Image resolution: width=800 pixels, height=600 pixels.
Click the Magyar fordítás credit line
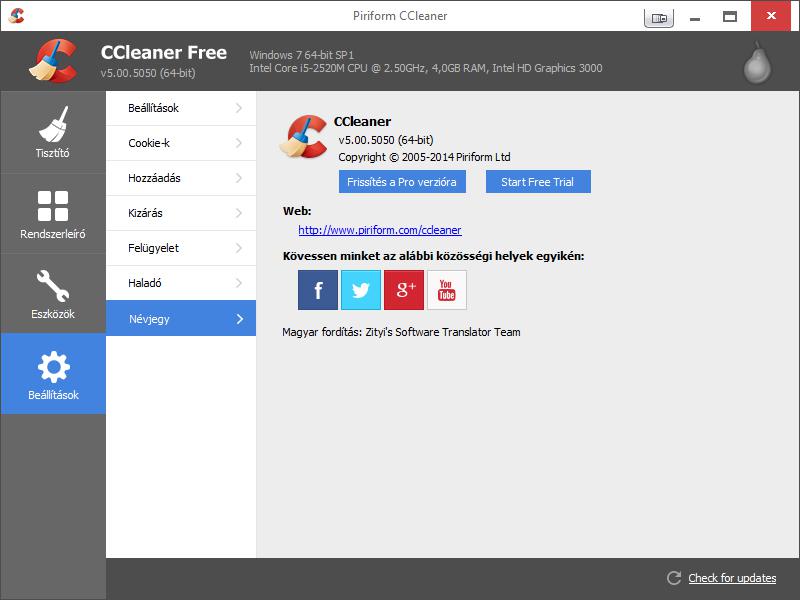[401, 332]
